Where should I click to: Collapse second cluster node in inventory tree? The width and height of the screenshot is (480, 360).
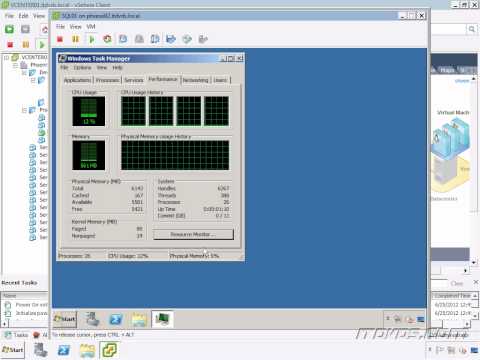(24, 110)
